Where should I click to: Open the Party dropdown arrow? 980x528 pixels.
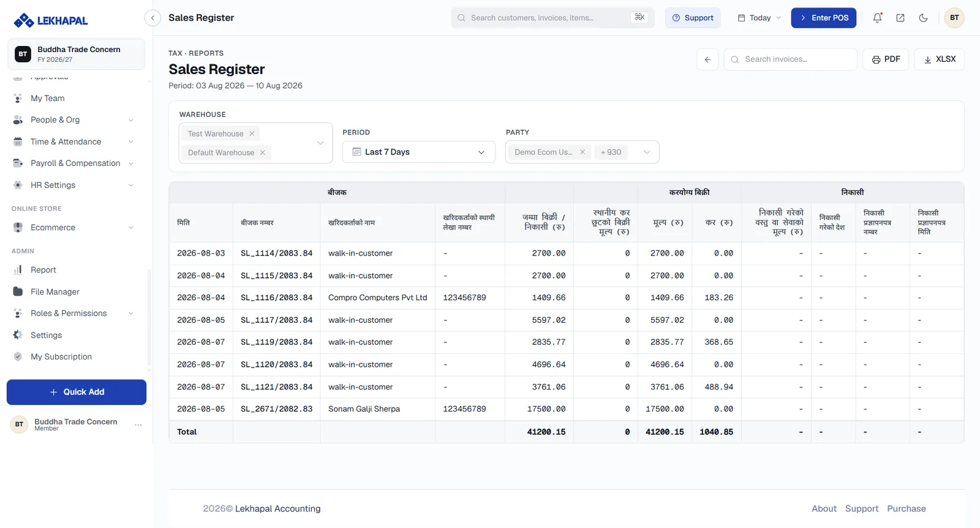point(647,152)
